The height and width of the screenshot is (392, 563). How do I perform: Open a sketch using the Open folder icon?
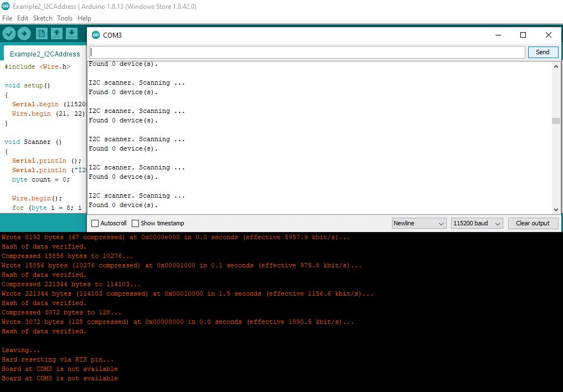coord(57,33)
